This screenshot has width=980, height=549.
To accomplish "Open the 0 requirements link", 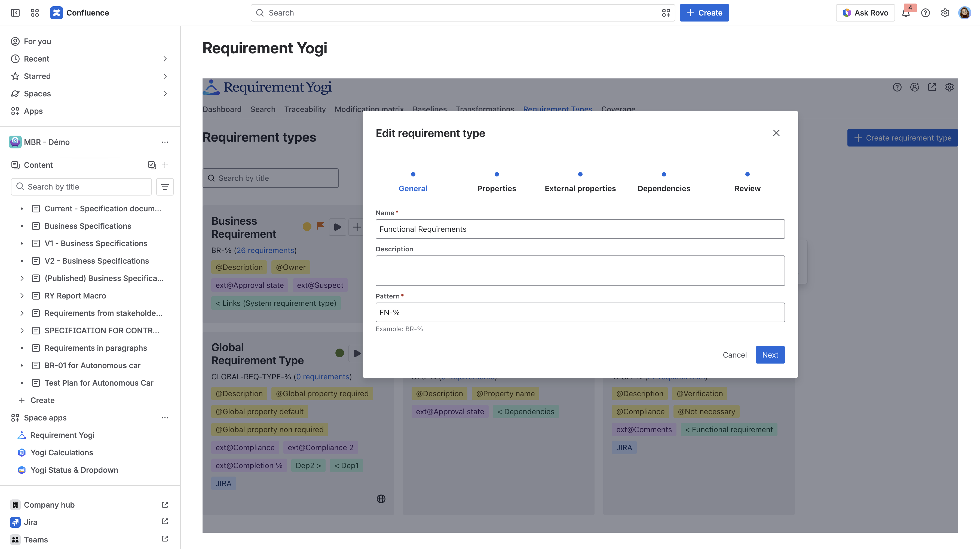I will 323,377.
